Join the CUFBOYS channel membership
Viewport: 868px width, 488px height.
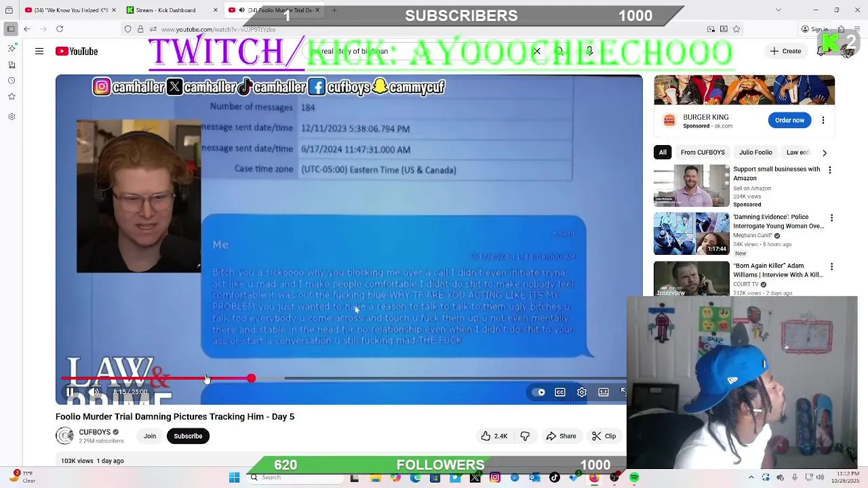point(150,436)
